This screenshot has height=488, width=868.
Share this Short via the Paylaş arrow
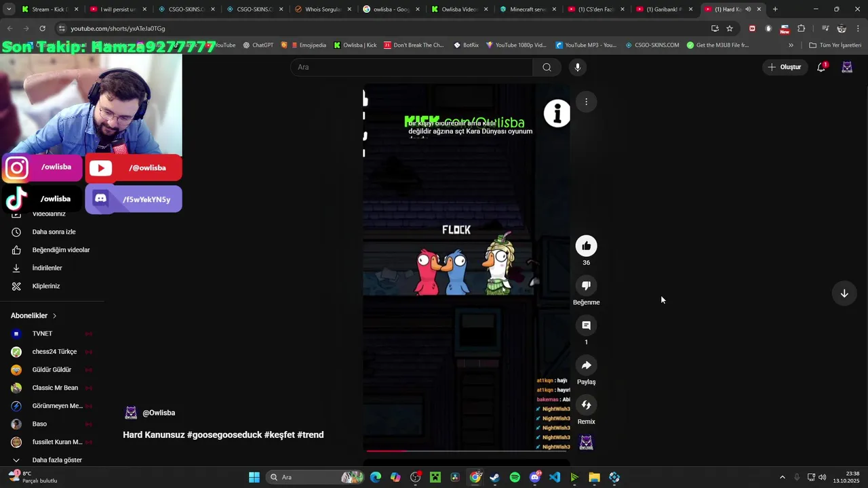586,365
